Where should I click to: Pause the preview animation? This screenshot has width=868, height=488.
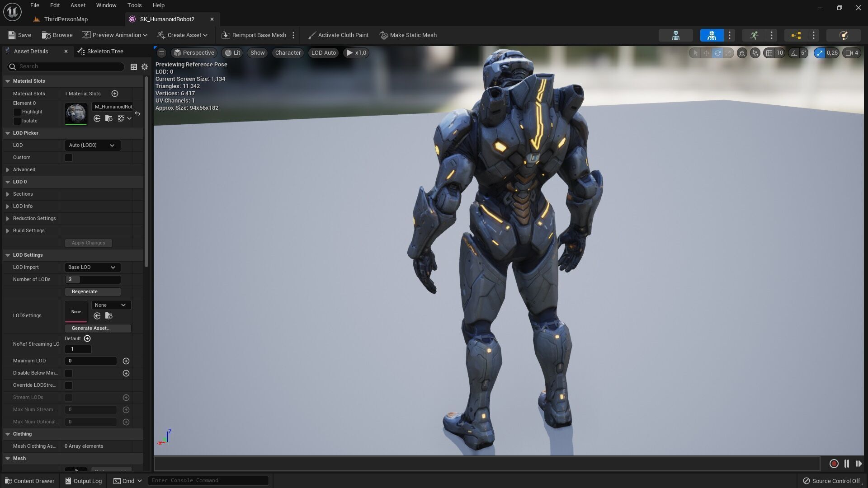(x=847, y=464)
